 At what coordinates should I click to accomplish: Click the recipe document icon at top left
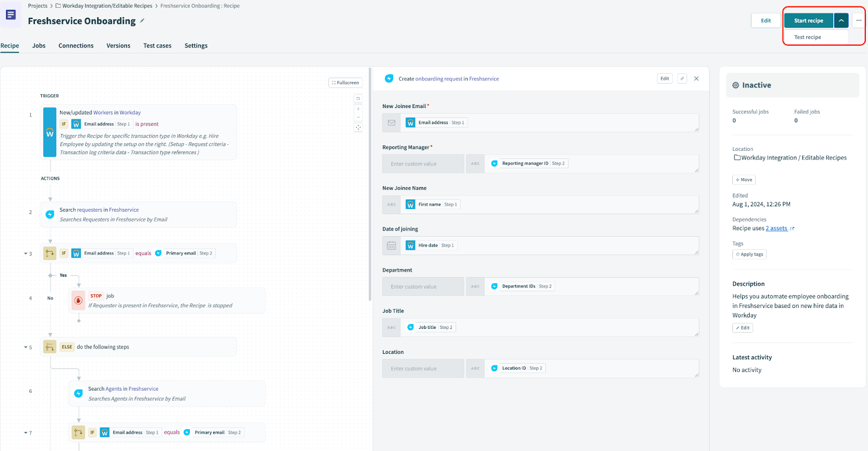point(11,15)
